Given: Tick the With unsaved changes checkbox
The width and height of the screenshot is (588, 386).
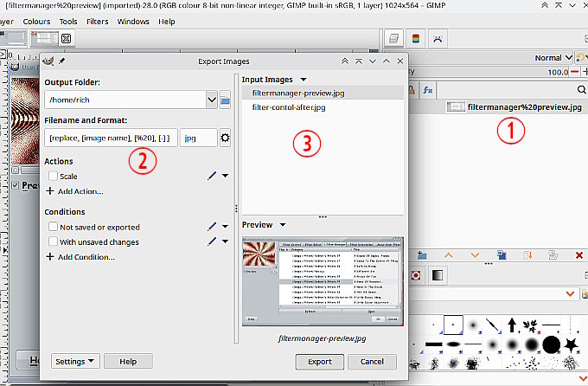Looking at the screenshot, I should tap(53, 241).
